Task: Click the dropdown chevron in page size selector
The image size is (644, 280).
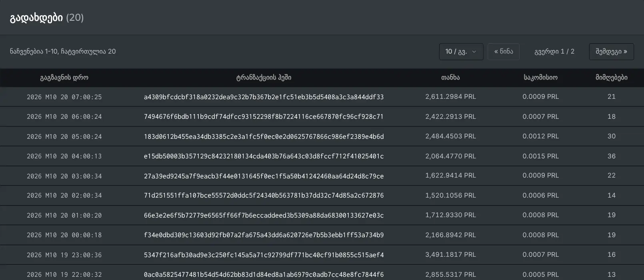Action: pyautogui.click(x=474, y=52)
